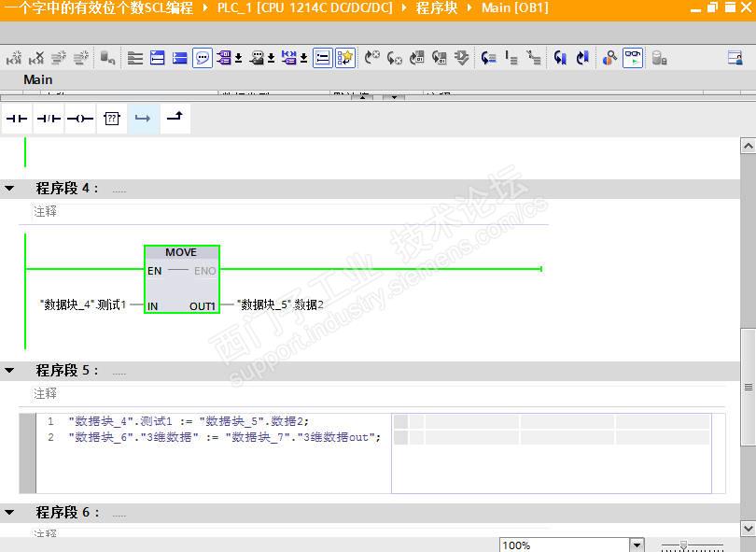This screenshot has width=756, height=552.
Task: Click the magnifier cross-reference icon
Action: tap(609, 58)
